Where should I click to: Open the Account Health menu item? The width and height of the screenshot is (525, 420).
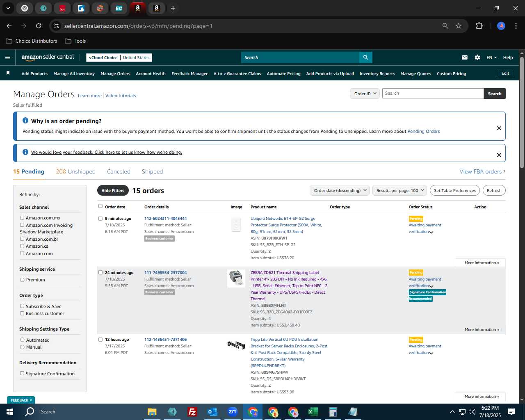[x=151, y=74]
